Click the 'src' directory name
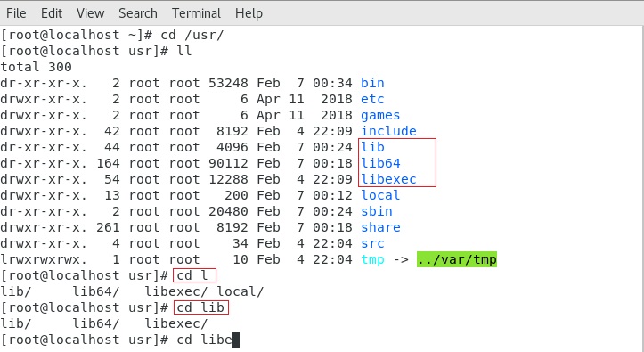The height and width of the screenshot is (352, 644). [x=372, y=243]
